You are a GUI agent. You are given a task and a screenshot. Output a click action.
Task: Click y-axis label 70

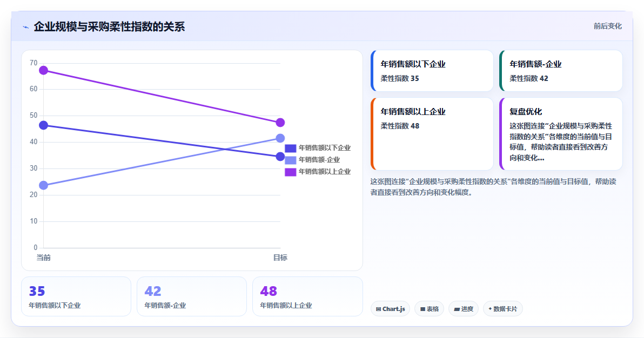click(x=33, y=63)
